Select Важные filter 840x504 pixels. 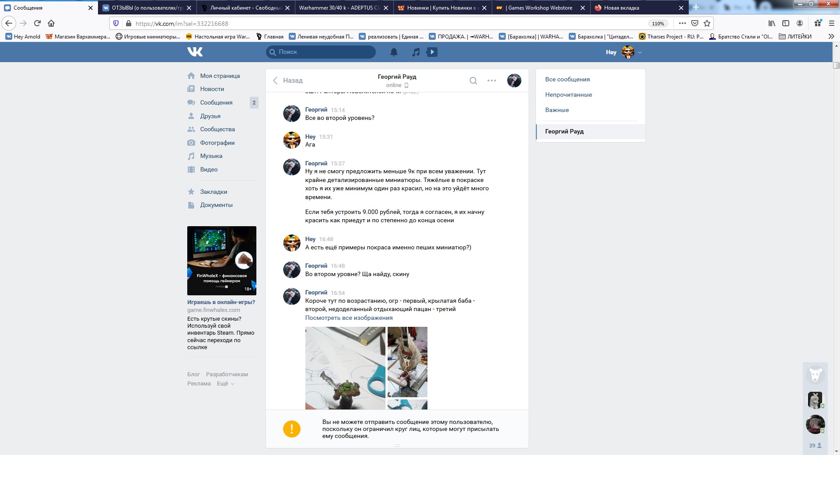click(x=590, y=110)
